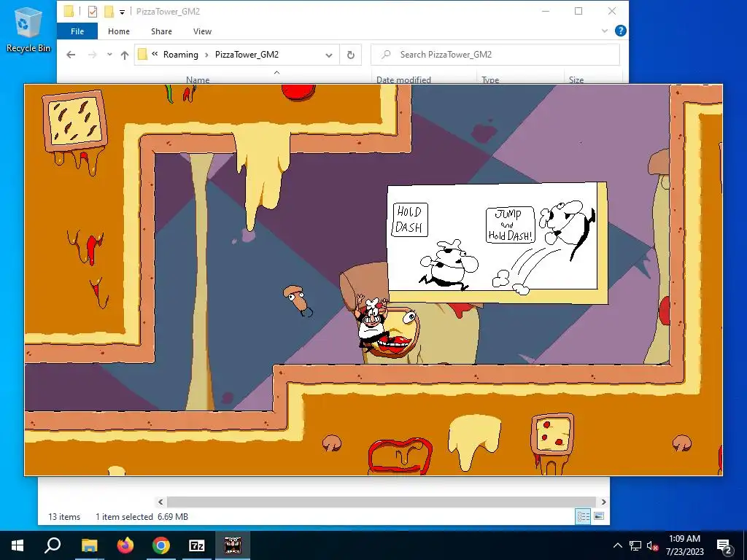The width and height of the screenshot is (747, 560).
Task: Close the PizzaTower_GM2 Explorer window
Action: click(x=612, y=12)
